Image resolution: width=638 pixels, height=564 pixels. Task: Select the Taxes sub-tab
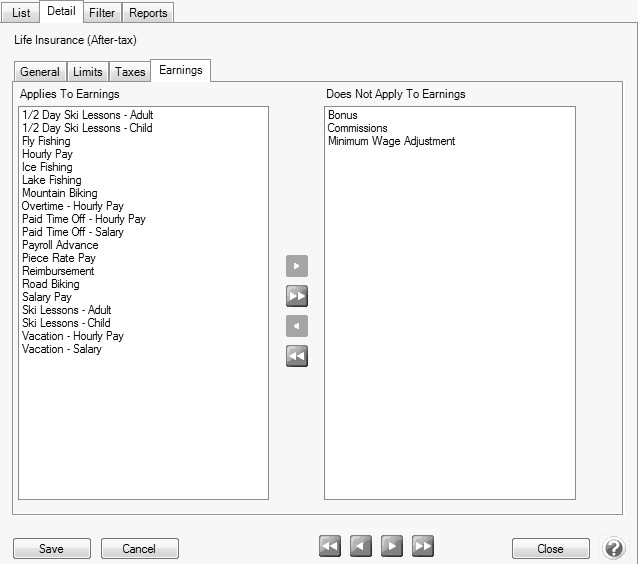point(130,72)
